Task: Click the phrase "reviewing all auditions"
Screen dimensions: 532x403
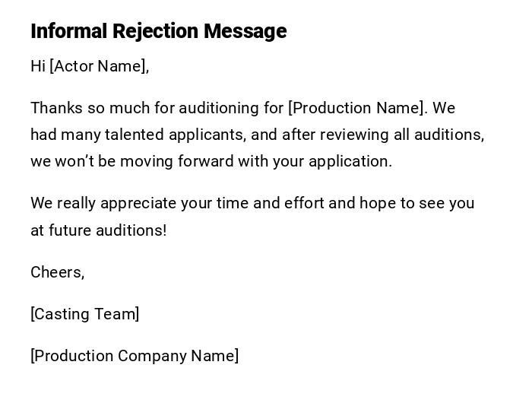Action: point(401,135)
